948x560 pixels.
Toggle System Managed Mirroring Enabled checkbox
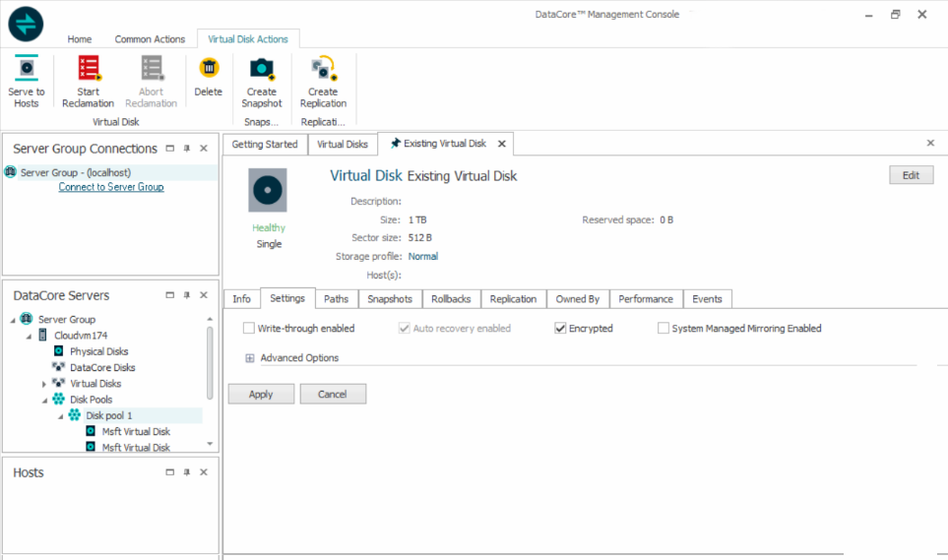(x=664, y=329)
